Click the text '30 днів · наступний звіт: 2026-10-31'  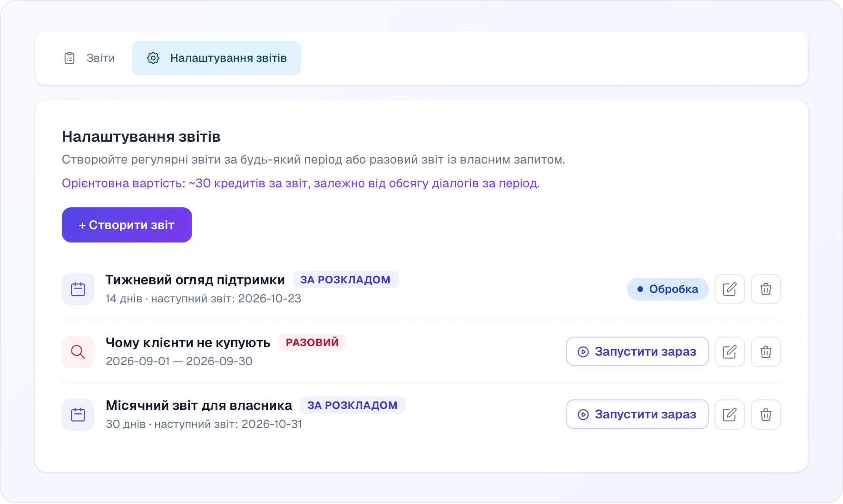[x=204, y=424]
